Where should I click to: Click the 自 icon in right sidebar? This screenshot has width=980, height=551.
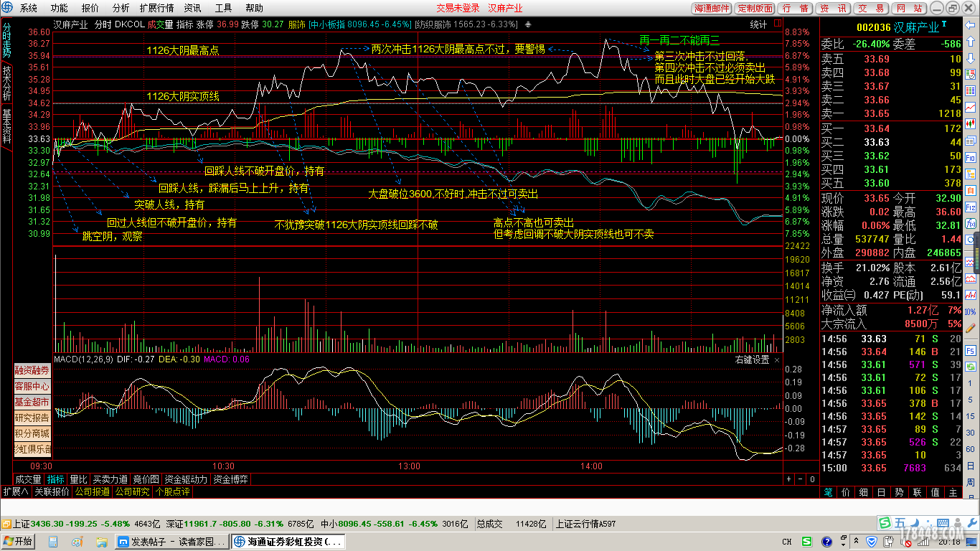pos(971,191)
